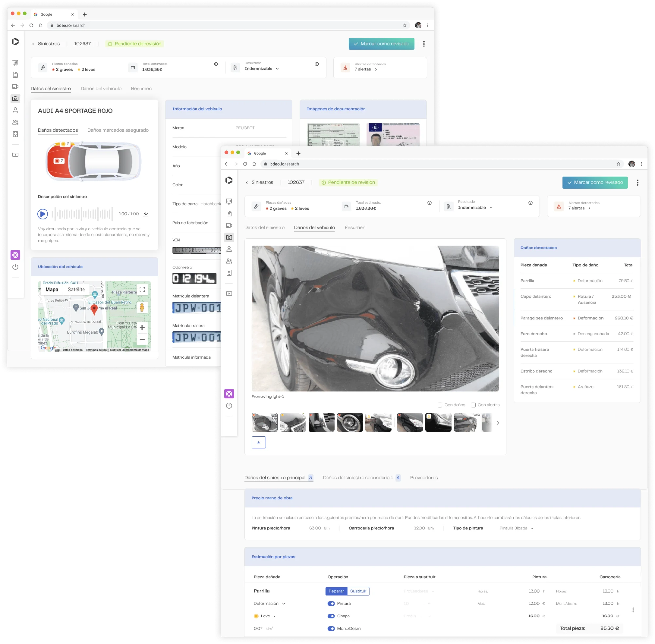The height and width of the screenshot is (644, 655).
Task: Open purple support icon in front sidebar
Action: click(x=229, y=394)
